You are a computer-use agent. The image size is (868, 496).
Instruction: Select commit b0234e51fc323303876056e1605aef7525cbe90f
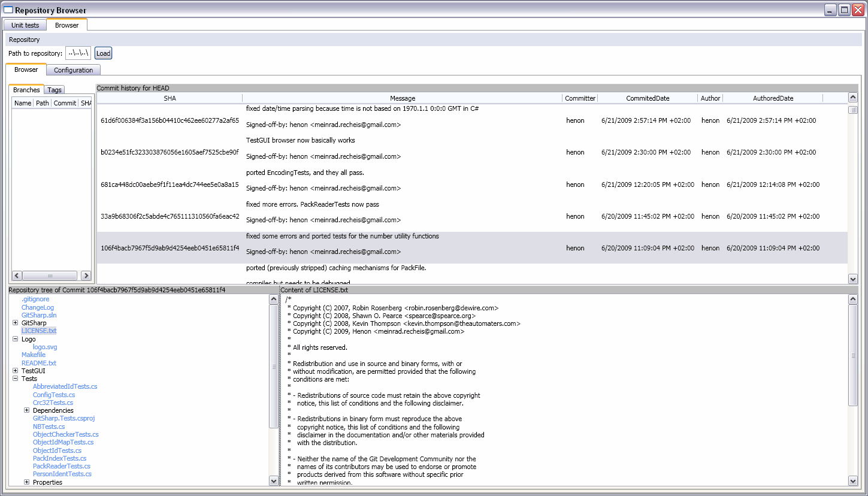click(x=472, y=152)
